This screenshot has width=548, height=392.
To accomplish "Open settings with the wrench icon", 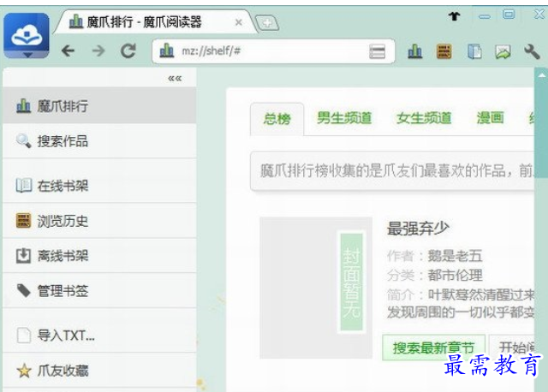I will [x=532, y=52].
